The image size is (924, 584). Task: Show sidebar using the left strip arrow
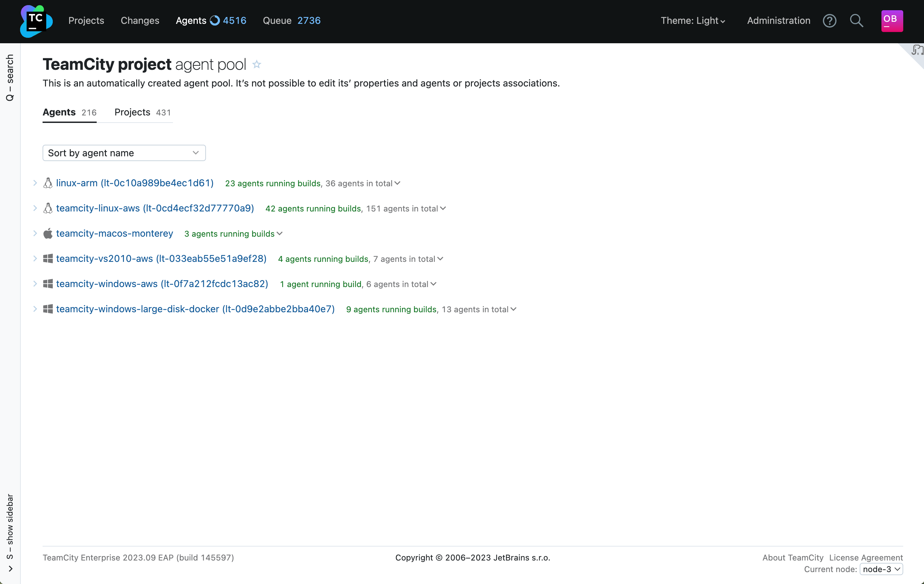[10, 569]
